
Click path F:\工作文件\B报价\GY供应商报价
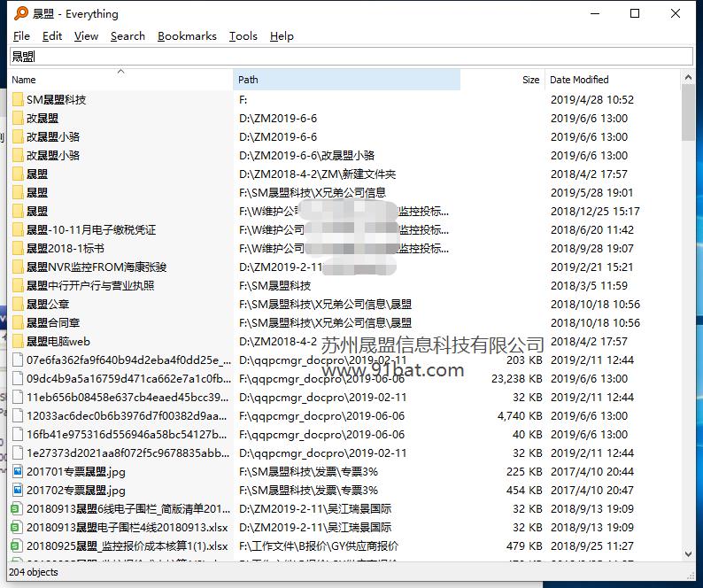point(319,546)
